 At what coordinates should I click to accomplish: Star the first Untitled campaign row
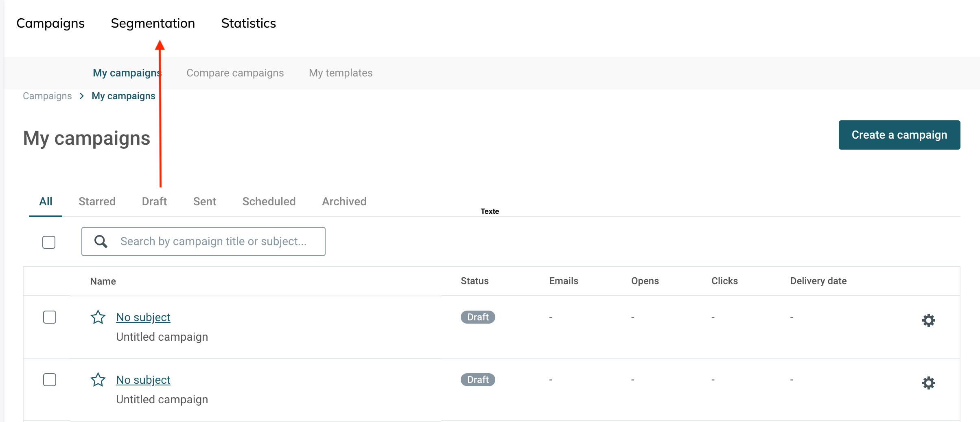pos(98,317)
